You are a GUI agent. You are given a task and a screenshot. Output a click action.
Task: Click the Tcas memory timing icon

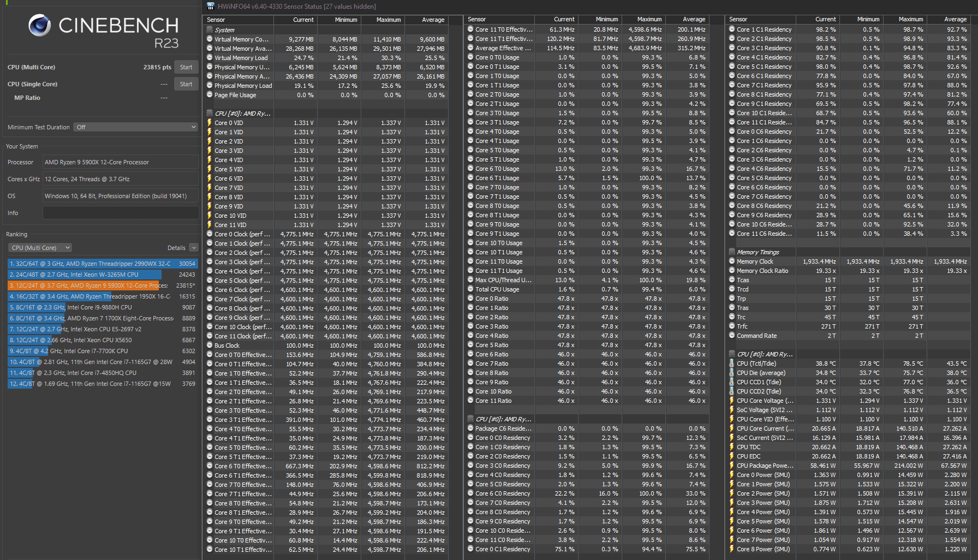tap(732, 280)
